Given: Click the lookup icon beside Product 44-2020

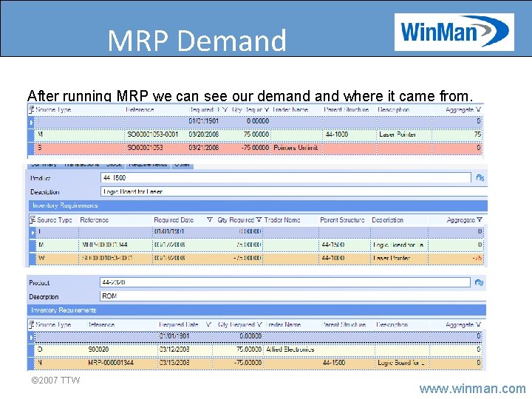Looking at the screenshot, I should click(x=479, y=282).
